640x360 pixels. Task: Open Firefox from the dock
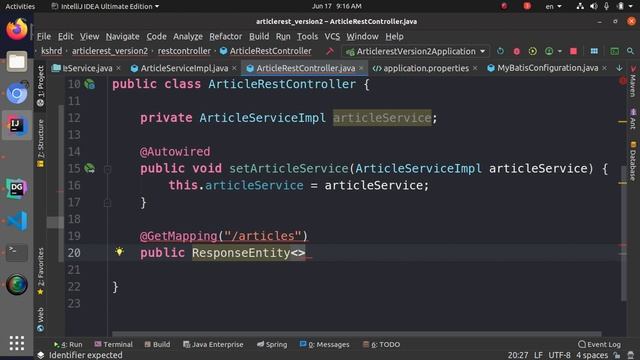[17, 29]
